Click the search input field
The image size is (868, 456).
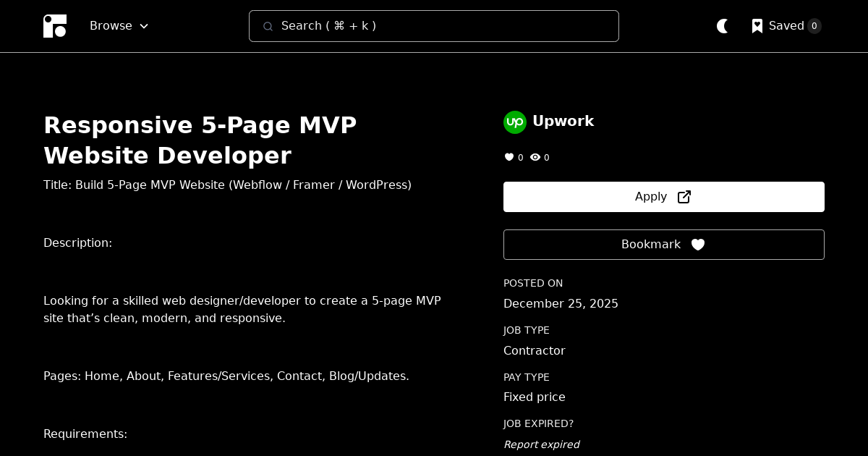tap(434, 26)
